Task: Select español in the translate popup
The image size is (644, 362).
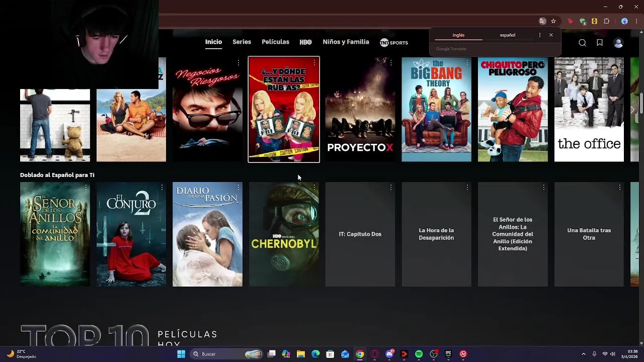Action: coord(507,35)
